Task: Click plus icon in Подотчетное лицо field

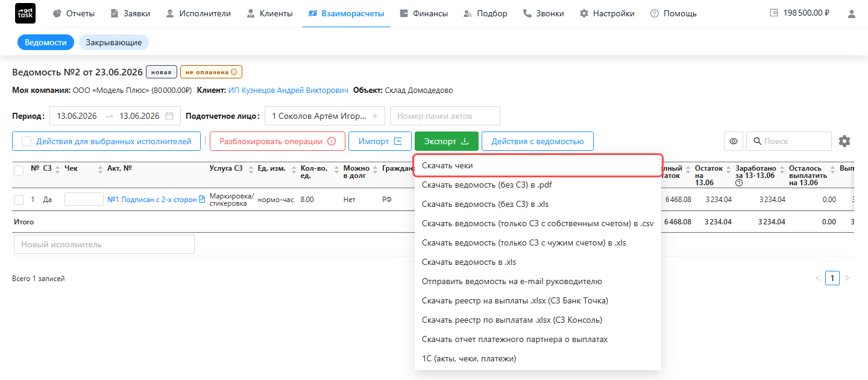Action: click(374, 116)
